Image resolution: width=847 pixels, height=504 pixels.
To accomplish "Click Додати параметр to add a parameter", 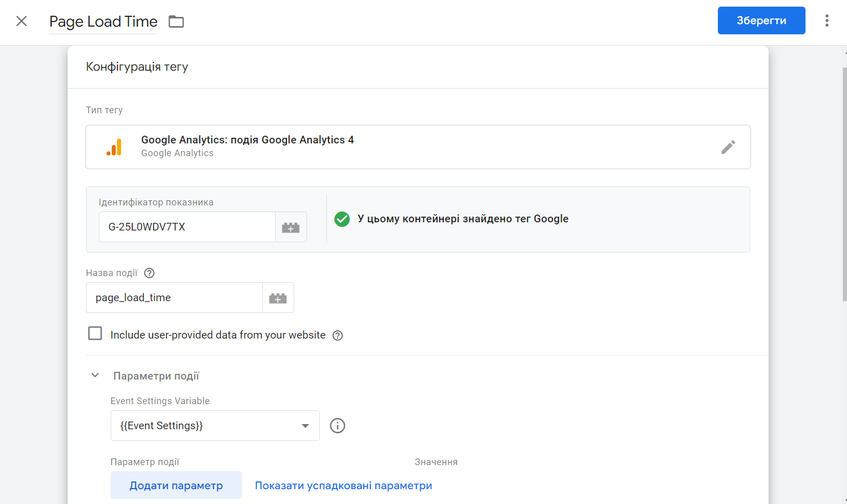I will coord(176,485).
